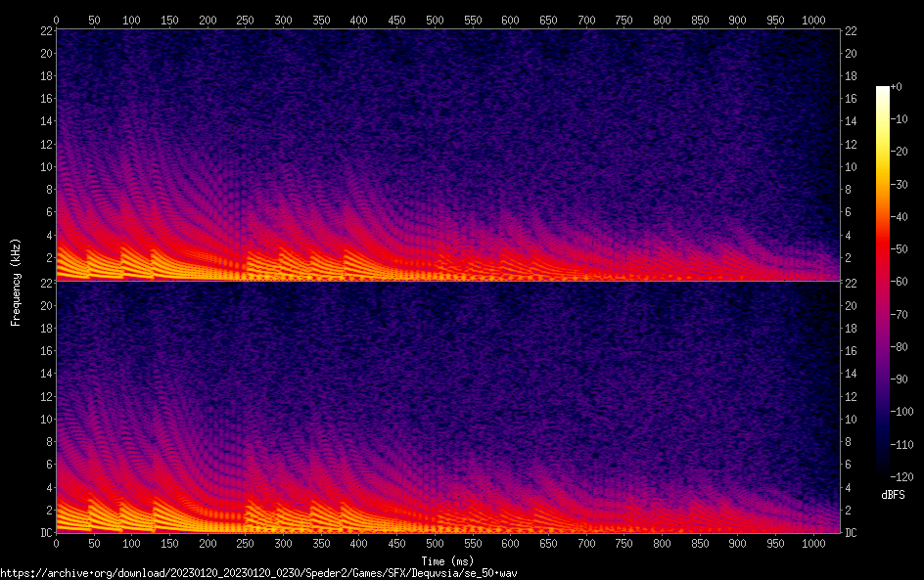Click the DC label at the bottom-left corner

(45, 532)
